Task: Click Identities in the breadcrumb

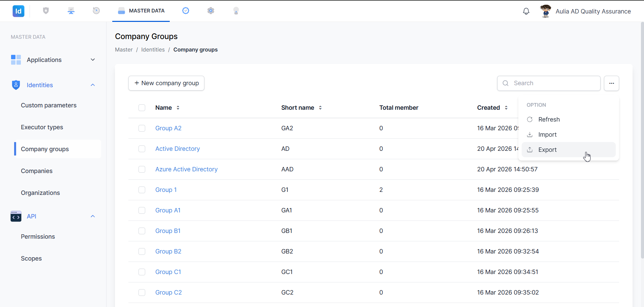Action: [x=153, y=49]
